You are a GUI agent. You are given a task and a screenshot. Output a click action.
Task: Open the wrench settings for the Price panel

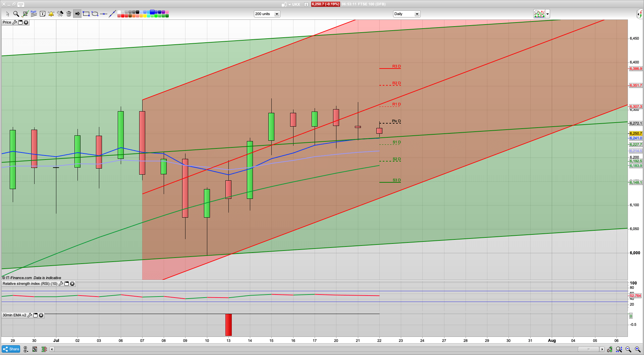point(15,22)
